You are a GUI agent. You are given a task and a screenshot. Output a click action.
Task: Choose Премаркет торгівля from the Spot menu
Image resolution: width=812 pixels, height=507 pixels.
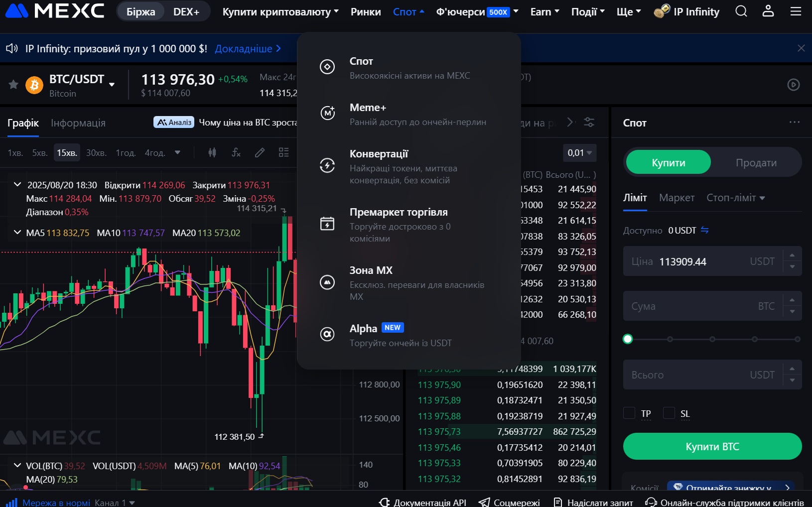tap(408, 224)
